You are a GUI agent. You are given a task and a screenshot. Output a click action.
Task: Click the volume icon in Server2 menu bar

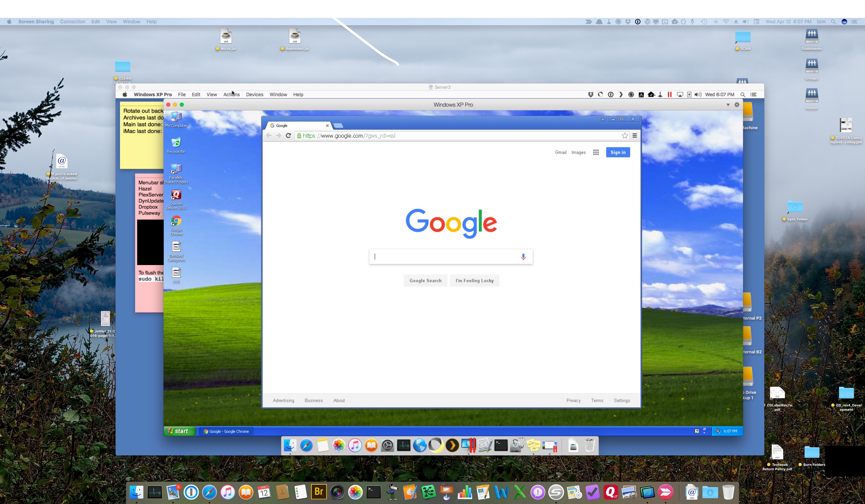pyautogui.click(x=698, y=95)
